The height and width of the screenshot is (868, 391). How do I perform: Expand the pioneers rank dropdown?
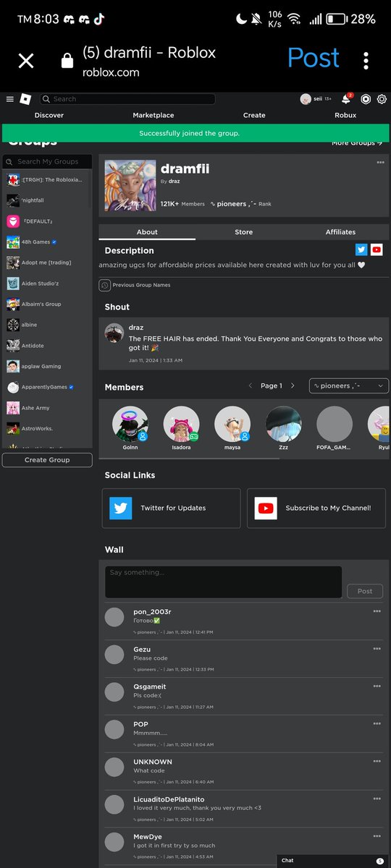coord(349,386)
